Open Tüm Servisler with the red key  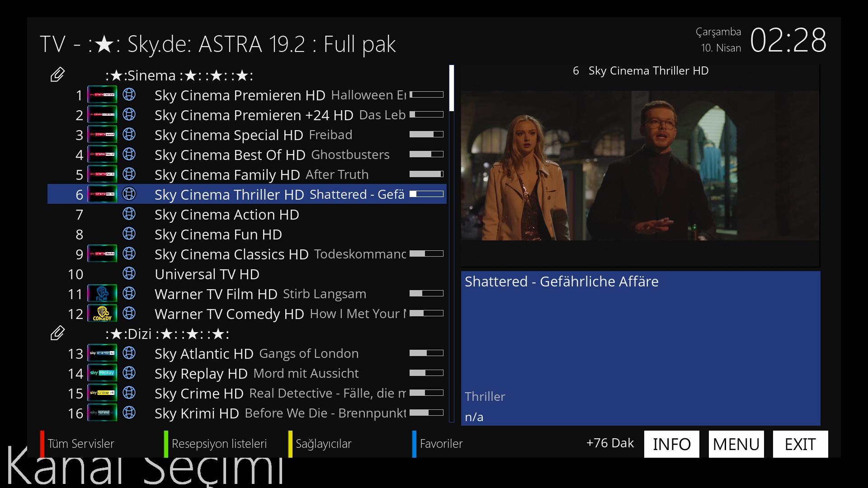point(77,444)
